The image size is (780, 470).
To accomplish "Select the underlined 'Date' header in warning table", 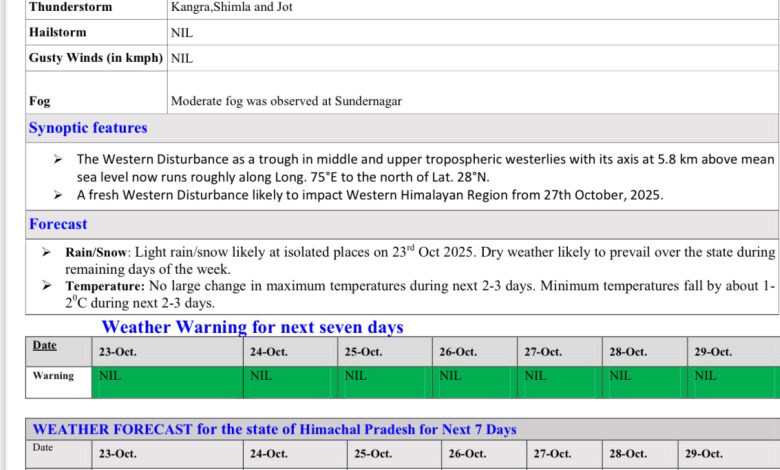I will 45,346.
